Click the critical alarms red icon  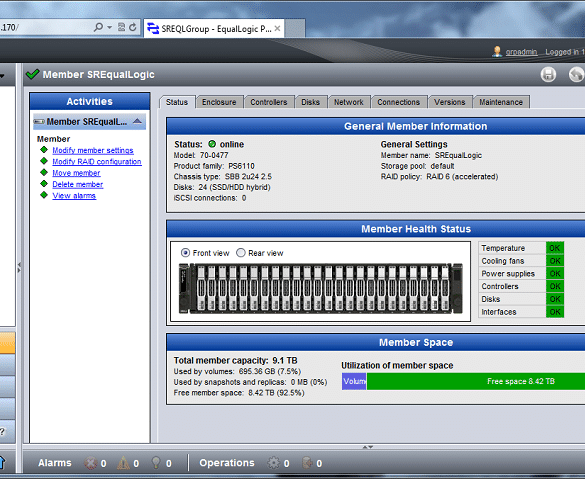point(90,463)
